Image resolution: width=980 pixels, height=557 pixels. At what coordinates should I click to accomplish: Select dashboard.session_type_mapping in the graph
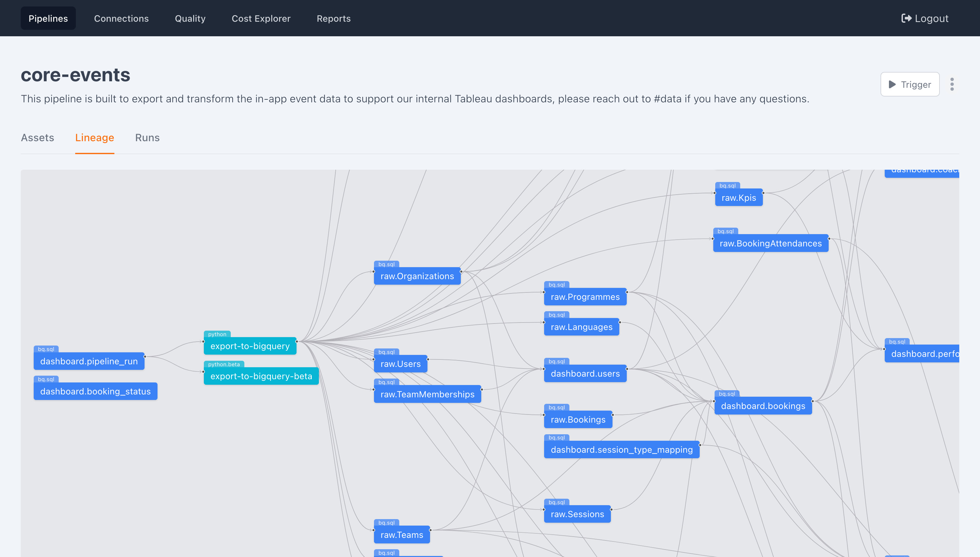coord(622,449)
